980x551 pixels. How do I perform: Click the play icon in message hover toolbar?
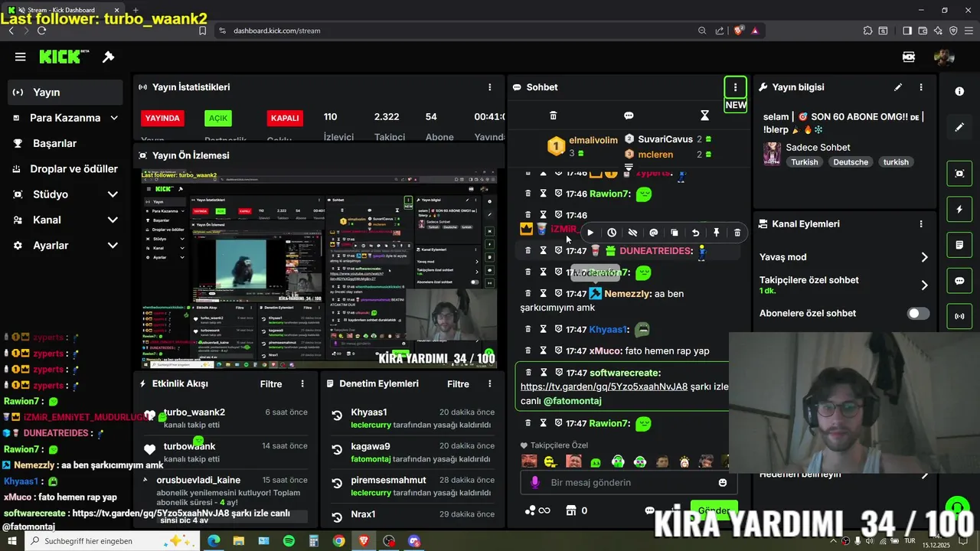[590, 233]
